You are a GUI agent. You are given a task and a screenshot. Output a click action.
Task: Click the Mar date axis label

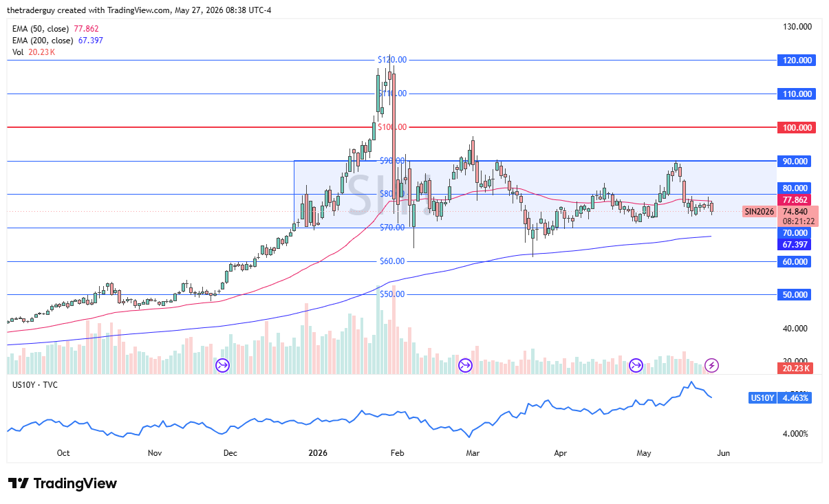pos(472,453)
